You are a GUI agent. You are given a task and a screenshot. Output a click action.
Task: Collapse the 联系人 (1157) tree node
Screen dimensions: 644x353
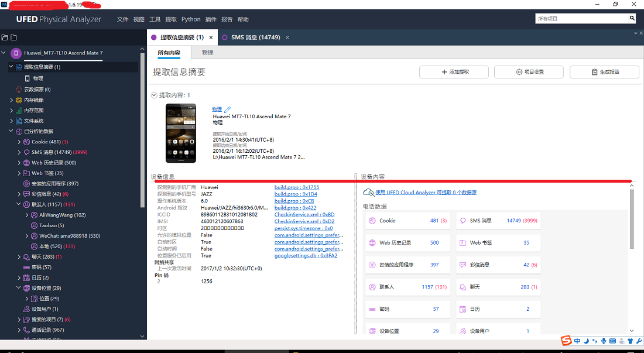click(x=19, y=204)
